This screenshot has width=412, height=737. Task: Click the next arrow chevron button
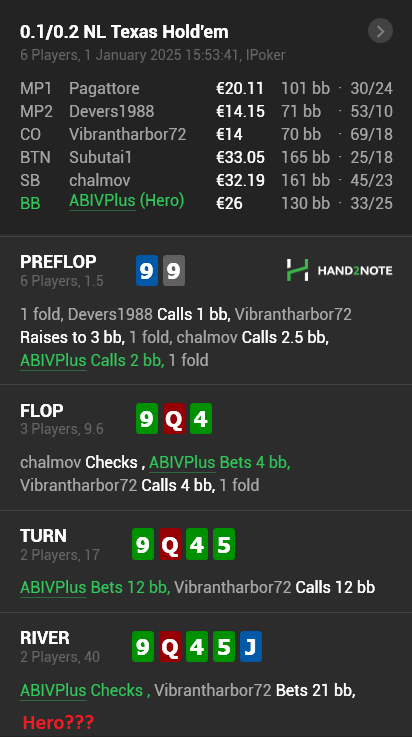[380, 31]
